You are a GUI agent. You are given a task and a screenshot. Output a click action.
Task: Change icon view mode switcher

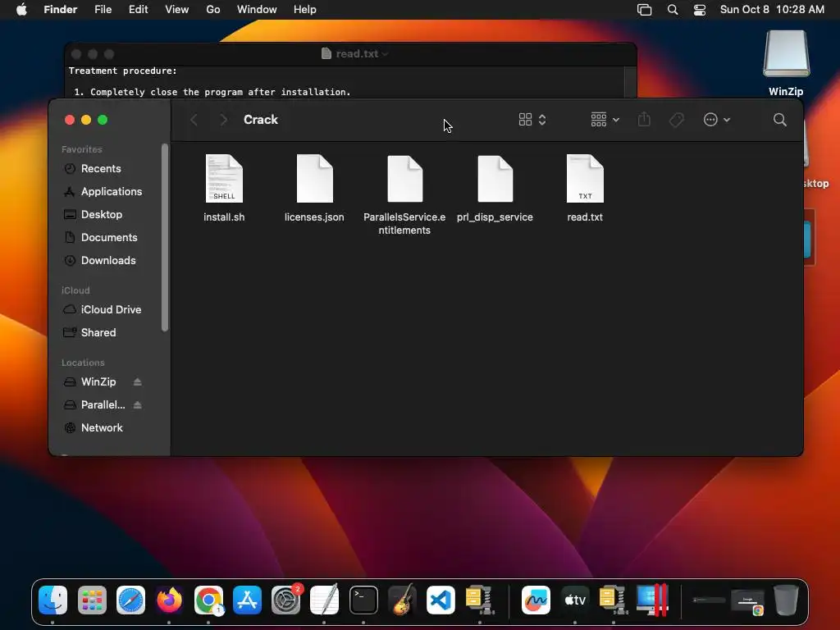coord(532,120)
